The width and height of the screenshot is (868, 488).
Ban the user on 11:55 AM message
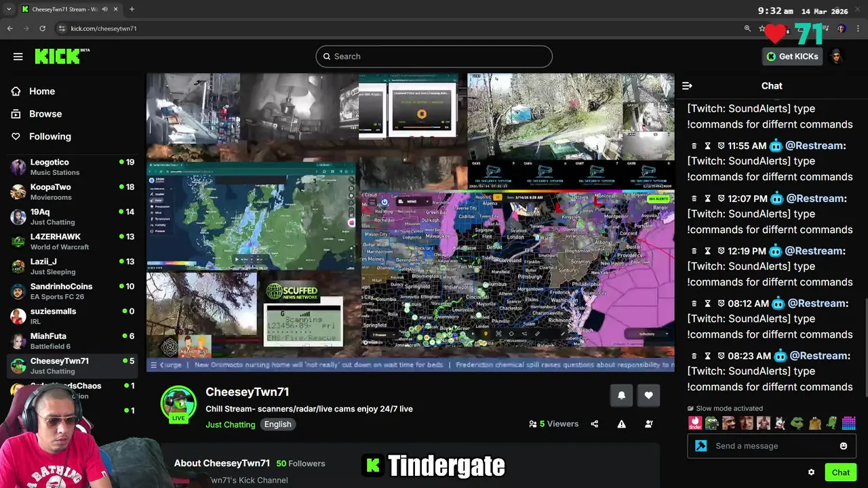721,146
